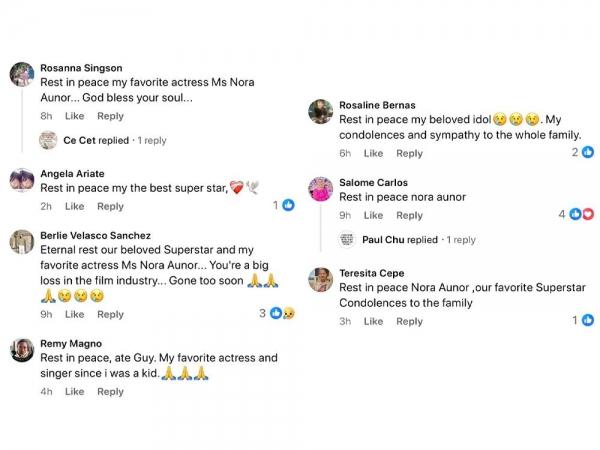The width and height of the screenshot is (600, 450).
Task: Click Remy Magno's profile photo
Action: point(21,350)
